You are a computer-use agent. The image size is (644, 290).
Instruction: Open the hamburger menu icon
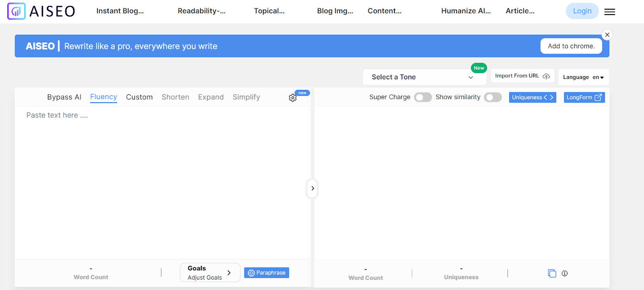(x=609, y=12)
